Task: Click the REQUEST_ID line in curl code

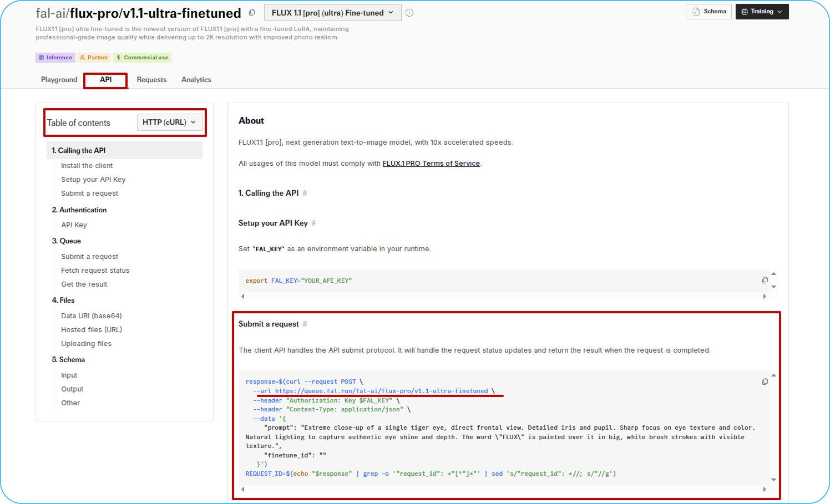Action: point(431,474)
